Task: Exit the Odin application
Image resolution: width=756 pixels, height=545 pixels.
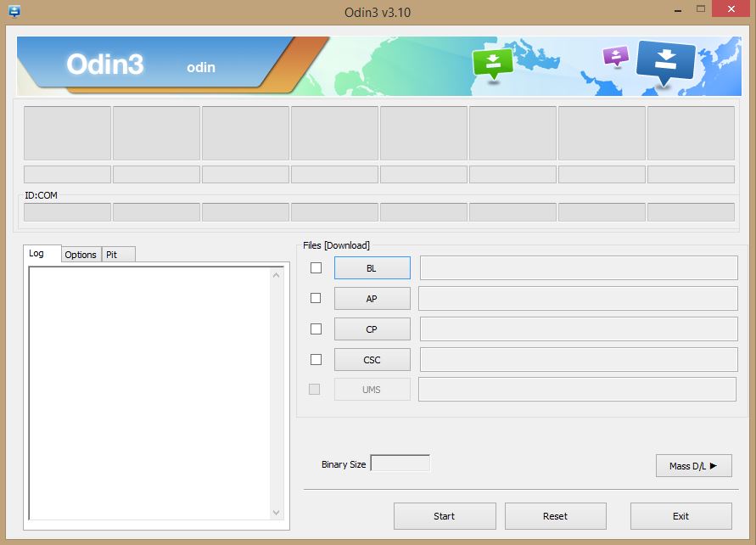Action: coord(680,516)
